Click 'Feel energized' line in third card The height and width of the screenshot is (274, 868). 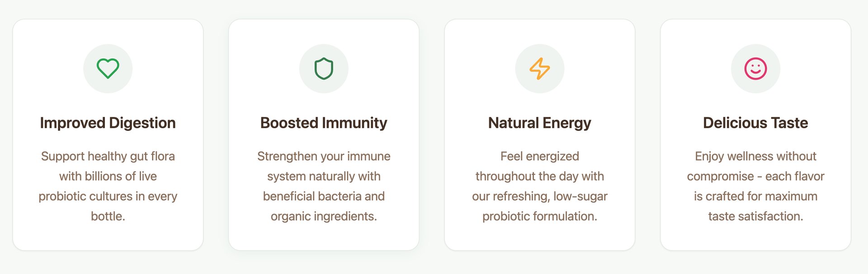[540, 157]
